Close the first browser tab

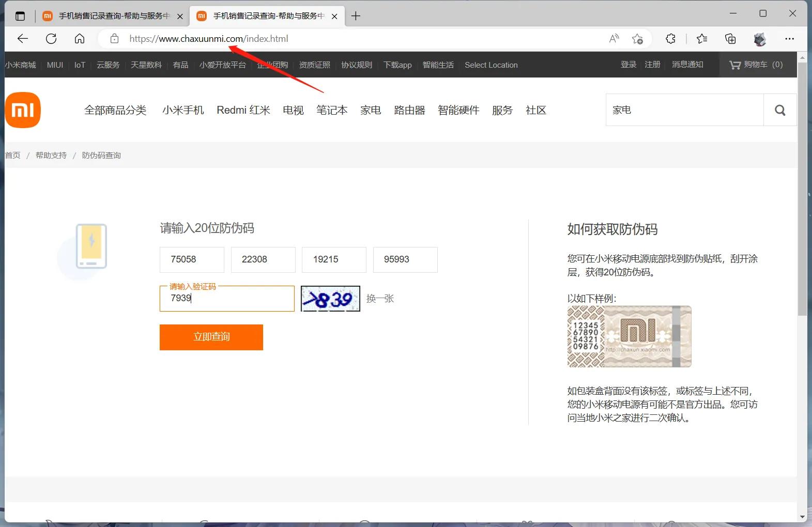point(180,17)
